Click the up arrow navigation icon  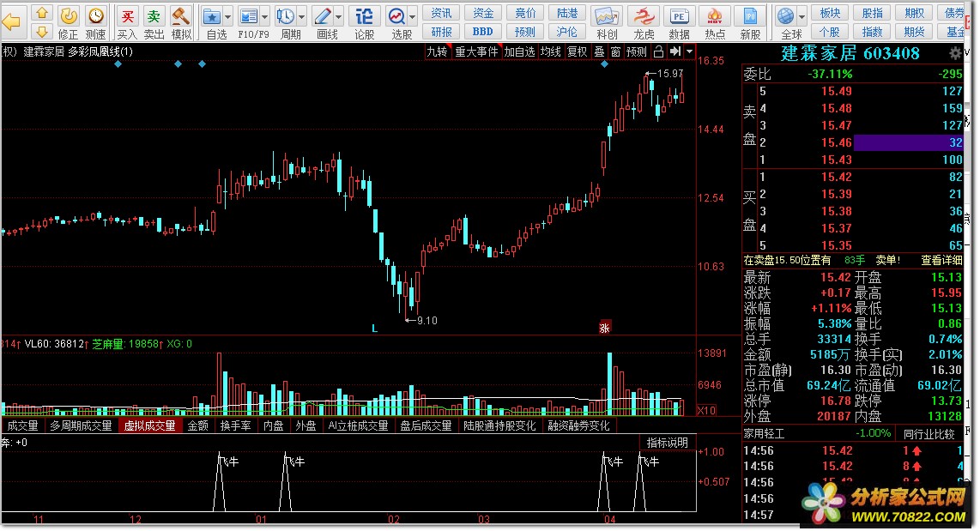(41, 13)
